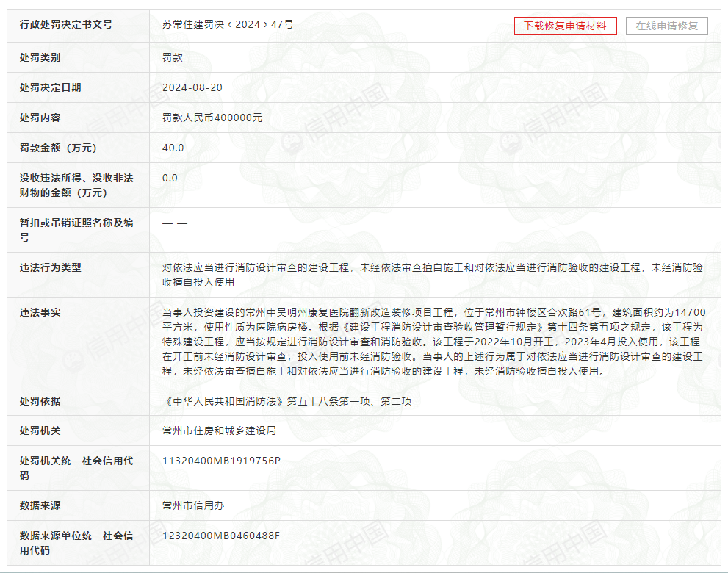Image resolution: width=728 pixels, height=573 pixels.
Task: Click the 没收违法所得 label
Action: tap(76, 185)
